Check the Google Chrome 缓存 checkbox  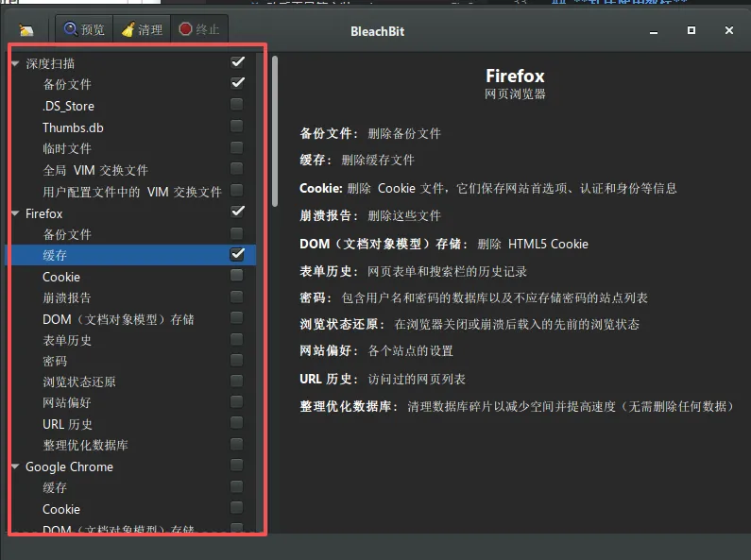(236, 486)
